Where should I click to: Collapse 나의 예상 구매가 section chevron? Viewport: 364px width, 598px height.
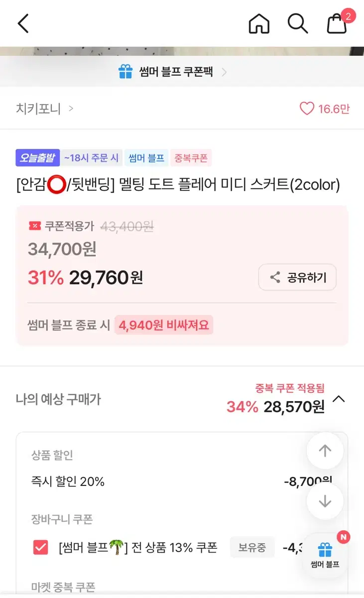tap(339, 399)
